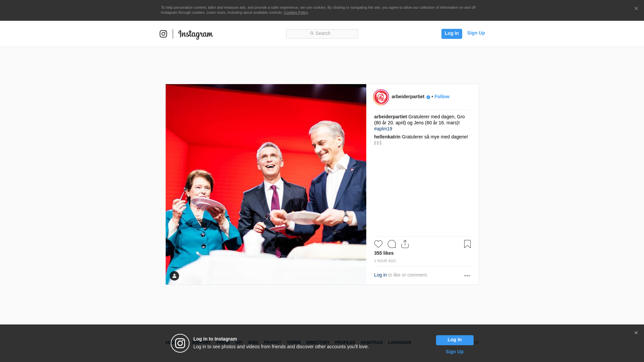Click the header Sign Up link
The height and width of the screenshot is (362, 644).
476,33
